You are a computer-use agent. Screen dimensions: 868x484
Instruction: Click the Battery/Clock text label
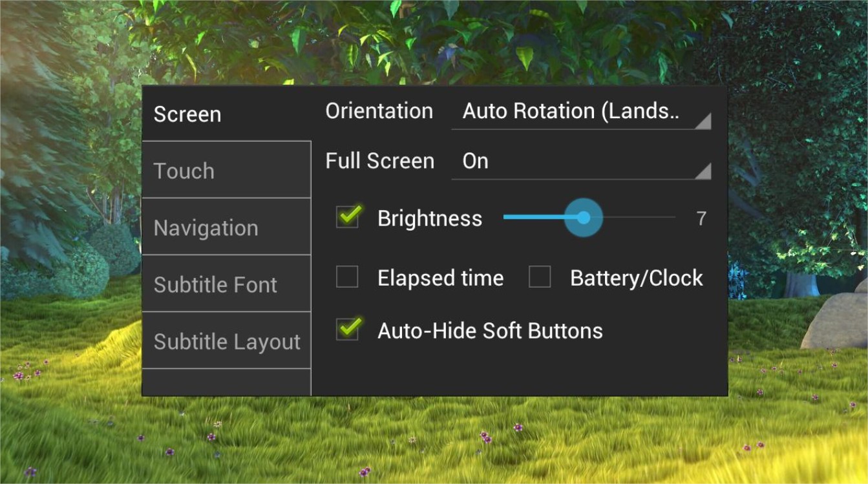(x=636, y=279)
